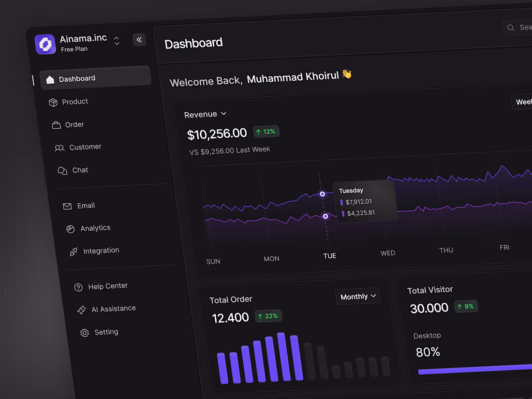Image resolution: width=532 pixels, height=399 pixels.
Task: Collapse the sidebar with the double-arrow toggle
Action: point(139,40)
